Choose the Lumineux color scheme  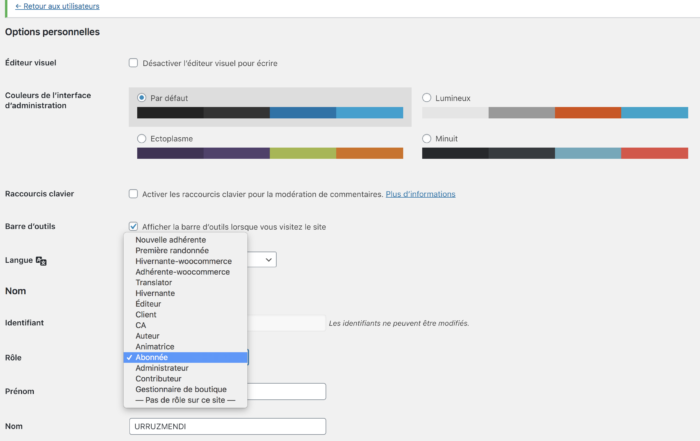(x=428, y=98)
